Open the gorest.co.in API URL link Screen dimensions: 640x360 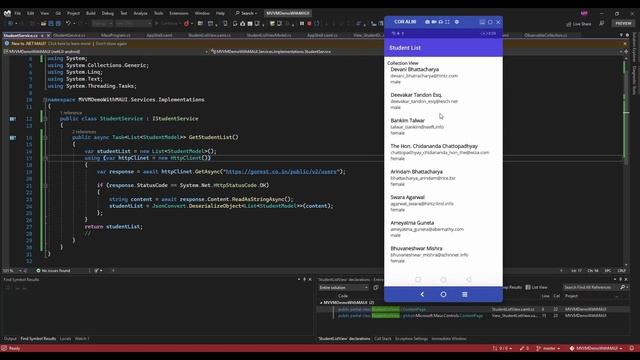281,171
